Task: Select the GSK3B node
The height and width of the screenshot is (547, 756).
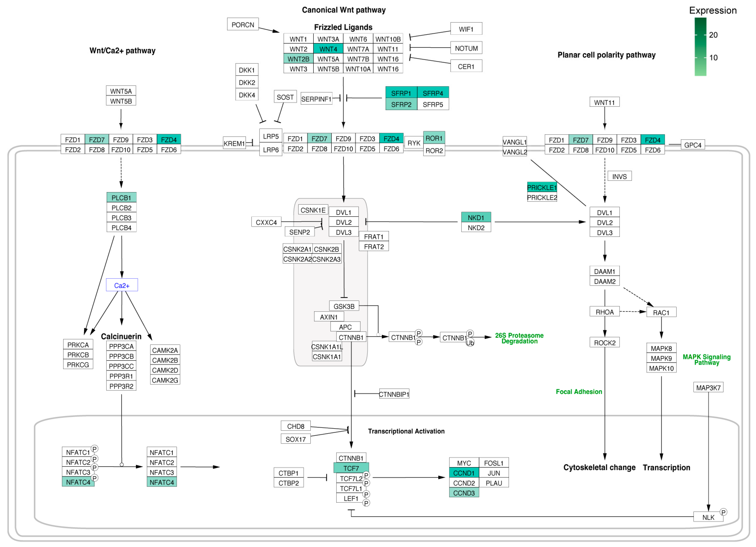Action: [x=344, y=306]
